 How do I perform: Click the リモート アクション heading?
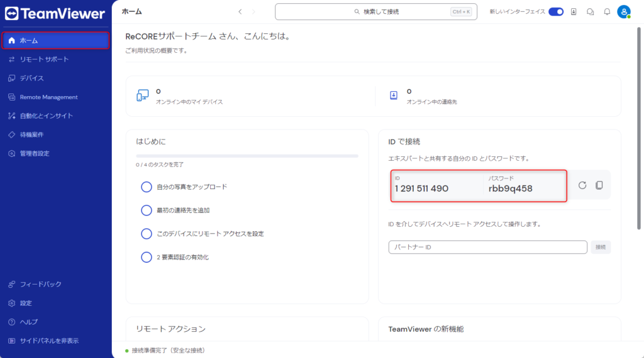(170, 329)
